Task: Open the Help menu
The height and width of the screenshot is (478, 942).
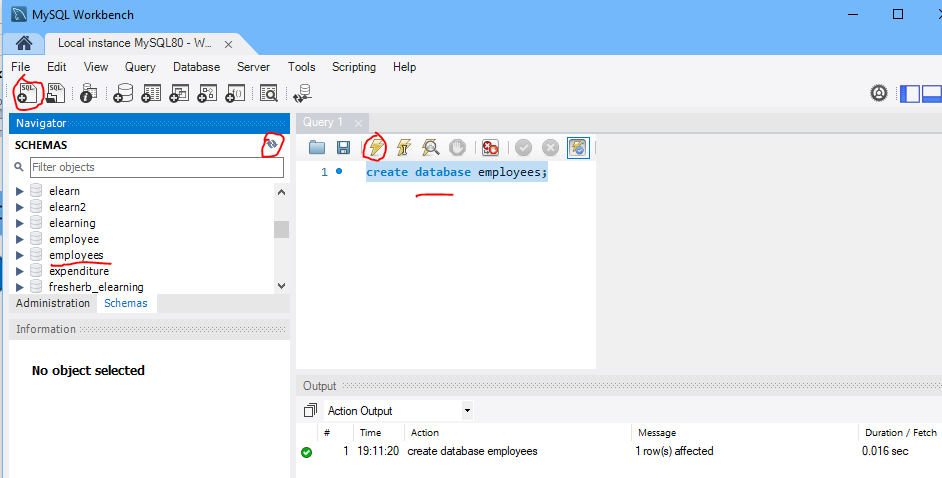Action: pyautogui.click(x=404, y=67)
